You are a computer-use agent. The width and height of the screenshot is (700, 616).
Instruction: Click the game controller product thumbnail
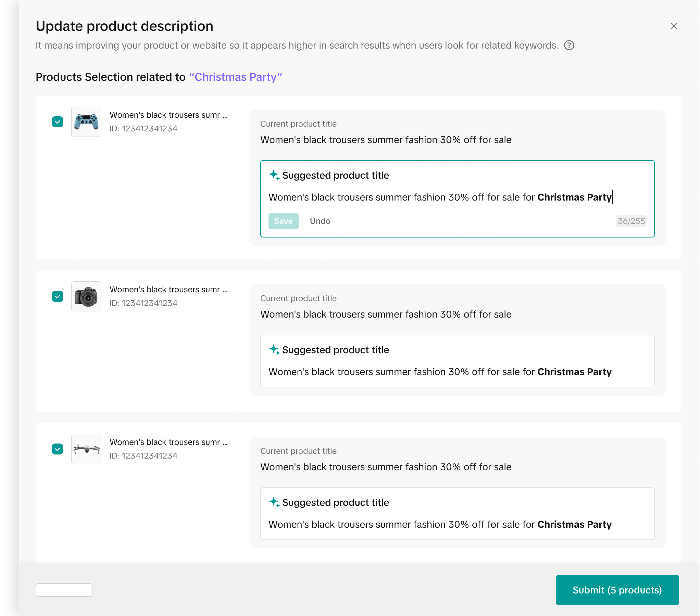[x=86, y=122]
